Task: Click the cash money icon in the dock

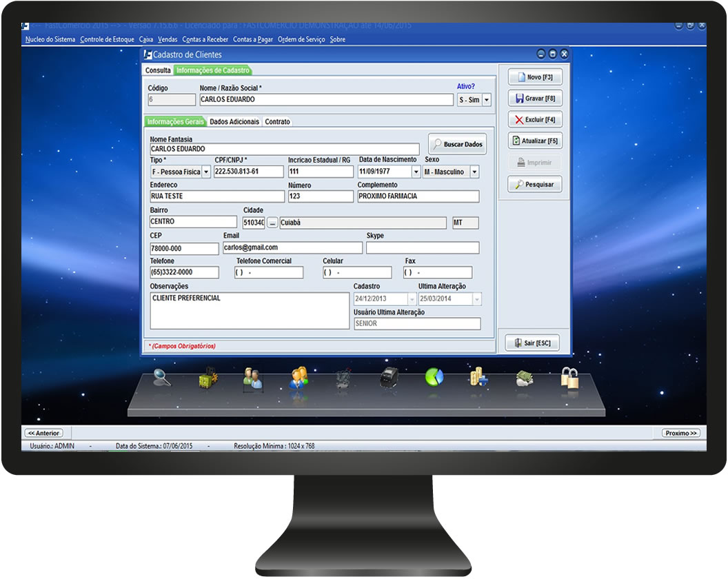Action: [525, 378]
